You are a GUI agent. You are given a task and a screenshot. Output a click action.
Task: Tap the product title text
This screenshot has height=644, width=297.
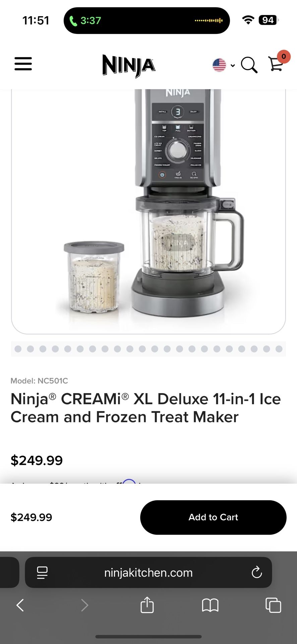[x=146, y=408]
